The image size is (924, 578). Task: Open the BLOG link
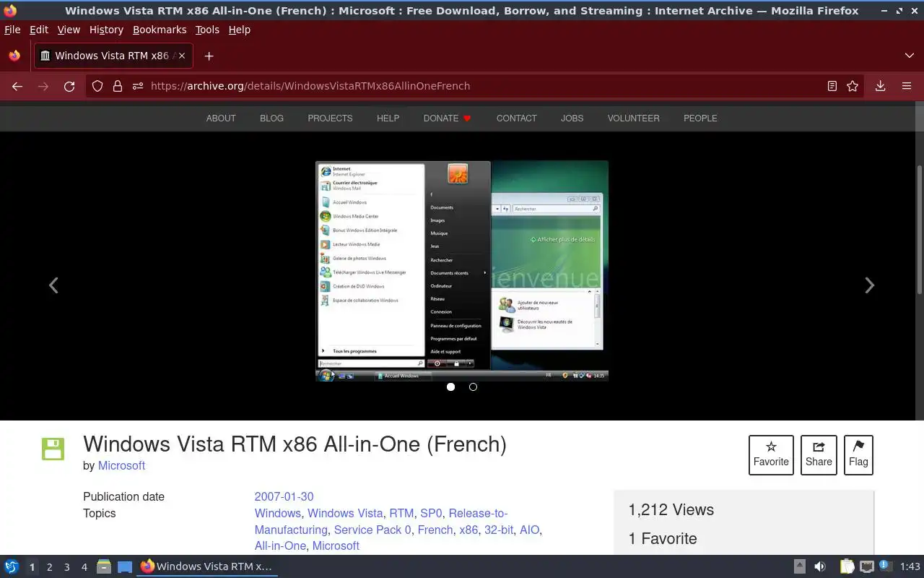coord(271,118)
